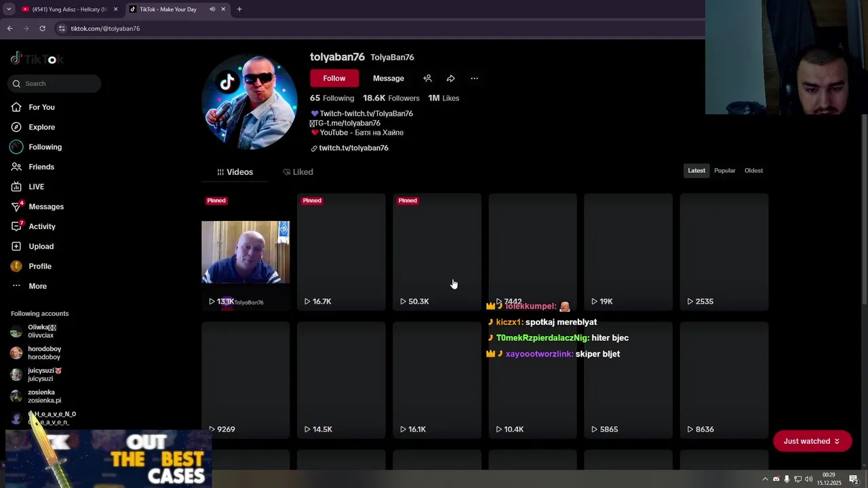Screen dimensions: 868x488
Task: Open the video with 19K views
Action: click(x=628, y=252)
